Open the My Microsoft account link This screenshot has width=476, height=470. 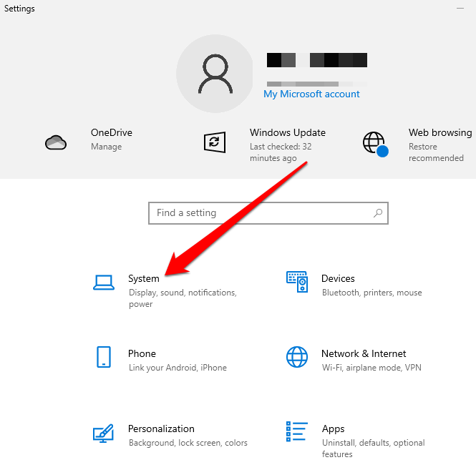311,94
